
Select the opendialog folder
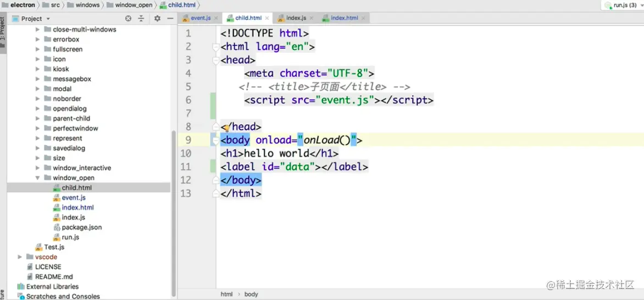pos(69,108)
